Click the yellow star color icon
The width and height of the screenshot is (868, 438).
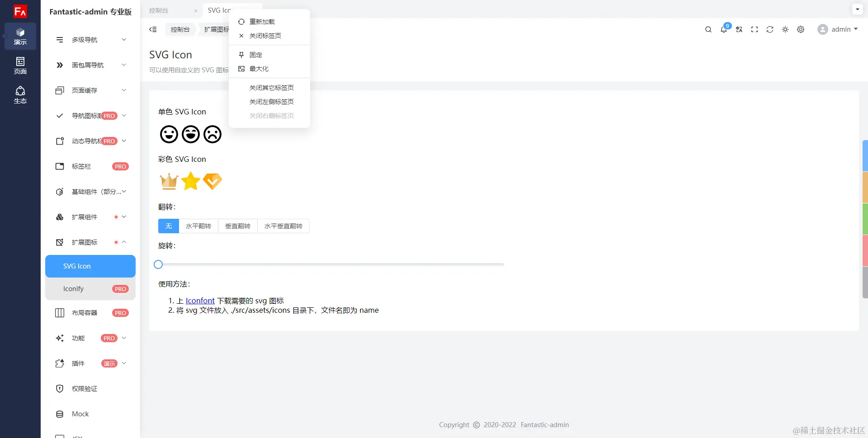(x=191, y=181)
